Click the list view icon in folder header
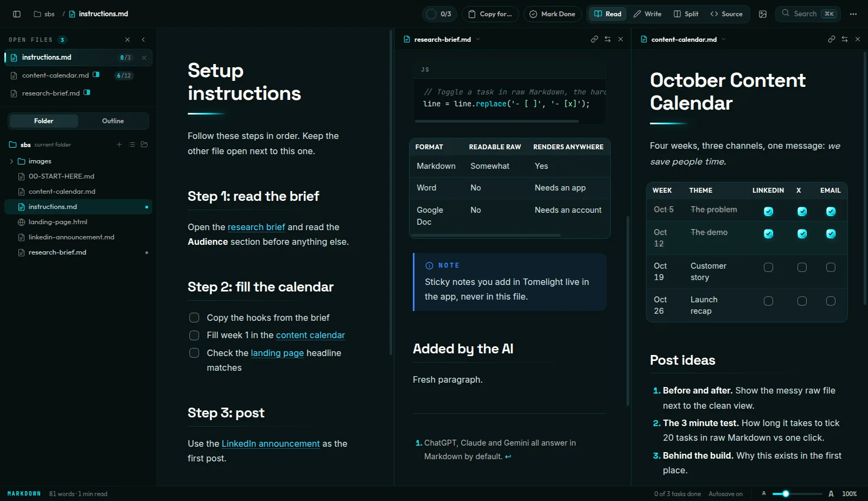Screen dimensions: 868x501 click(x=132, y=144)
